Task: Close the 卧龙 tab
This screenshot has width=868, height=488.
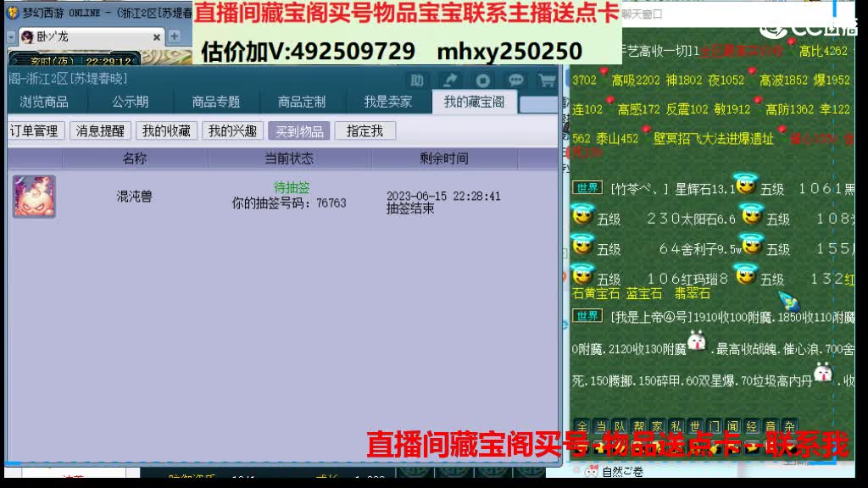Action: pos(157,37)
